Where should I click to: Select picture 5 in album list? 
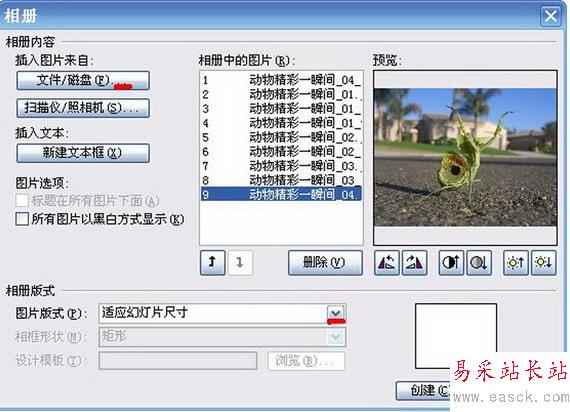click(282, 137)
